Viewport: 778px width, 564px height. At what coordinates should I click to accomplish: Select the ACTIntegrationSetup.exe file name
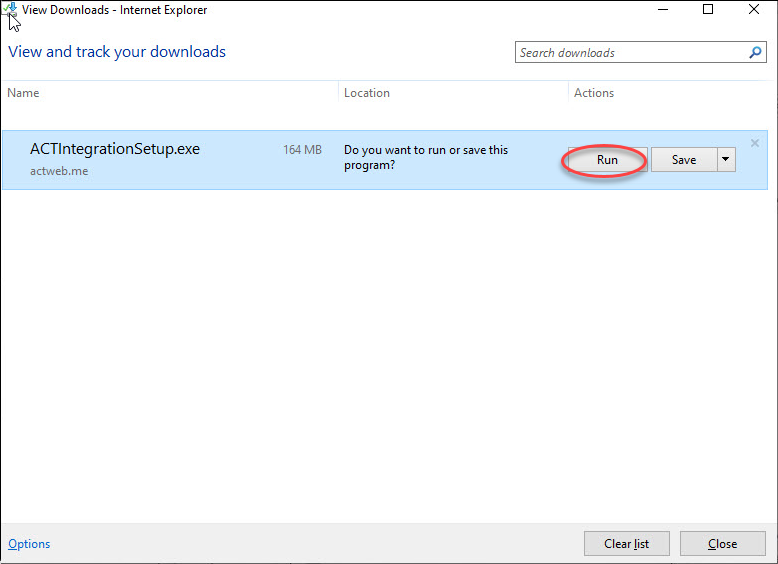tap(115, 149)
